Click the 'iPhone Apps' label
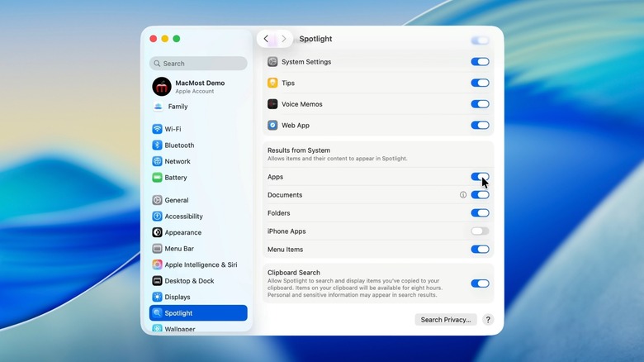This screenshot has height=362, width=644. (286, 231)
